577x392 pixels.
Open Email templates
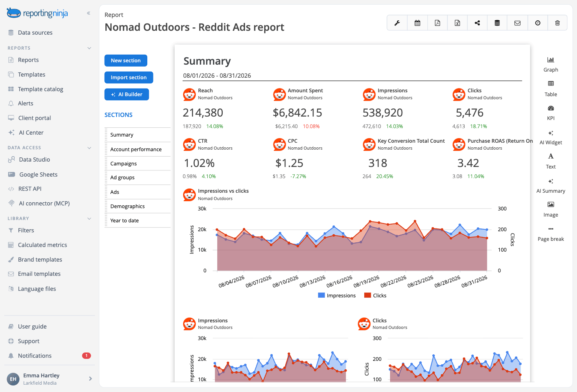coord(39,274)
